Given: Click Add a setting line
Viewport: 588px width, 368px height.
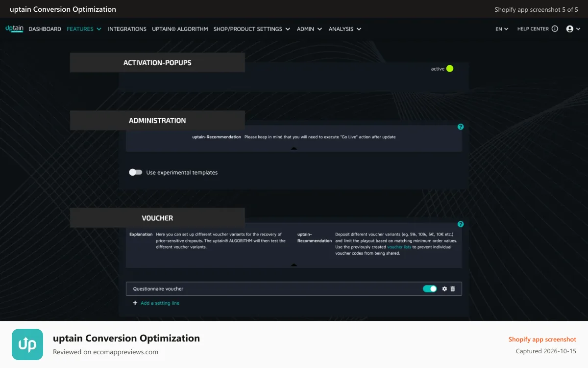Looking at the screenshot, I should (x=160, y=303).
